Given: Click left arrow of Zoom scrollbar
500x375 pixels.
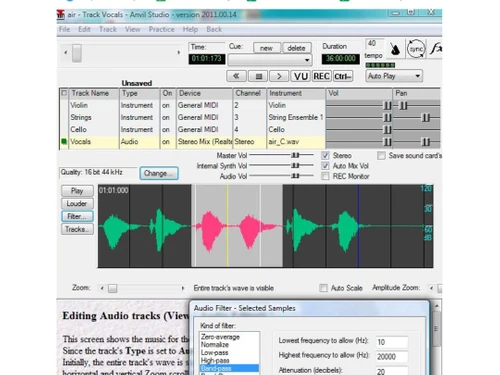Looking at the screenshot, I should tap(102, 288).
